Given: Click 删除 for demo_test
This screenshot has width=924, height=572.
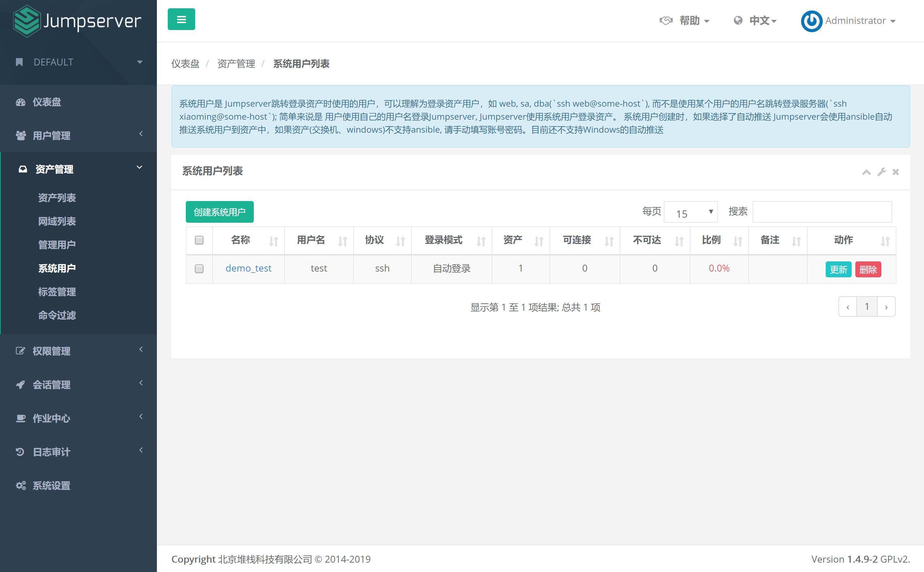Looking at the screenshot, I should tap(868, 269).
